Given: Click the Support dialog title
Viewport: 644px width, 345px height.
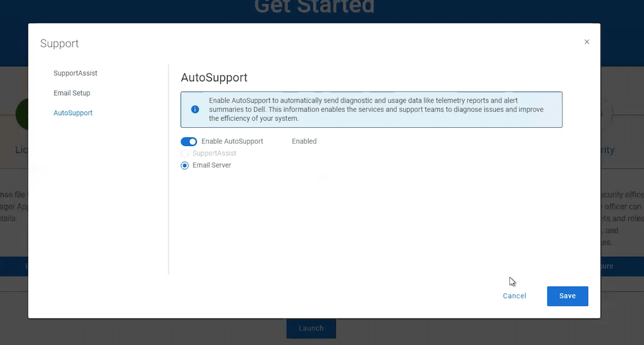Looking at the screenshot, I should (x=60, y=43).
